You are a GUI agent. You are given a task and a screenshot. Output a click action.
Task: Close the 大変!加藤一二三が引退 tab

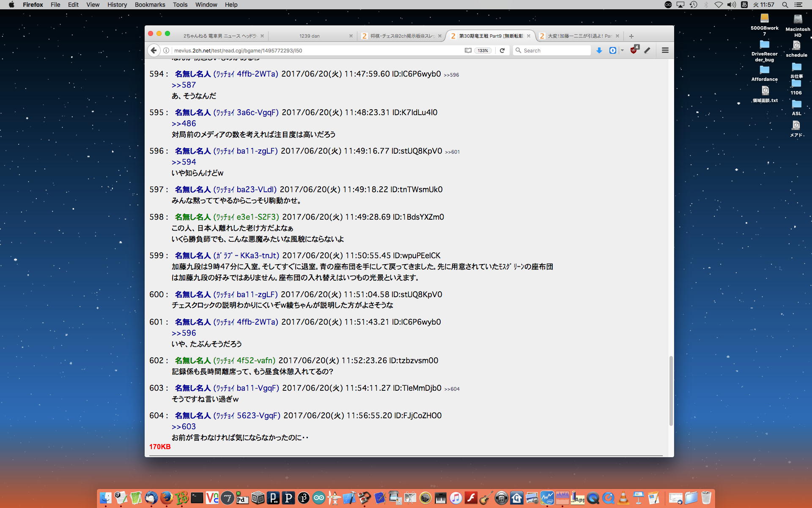coord(617,36)
